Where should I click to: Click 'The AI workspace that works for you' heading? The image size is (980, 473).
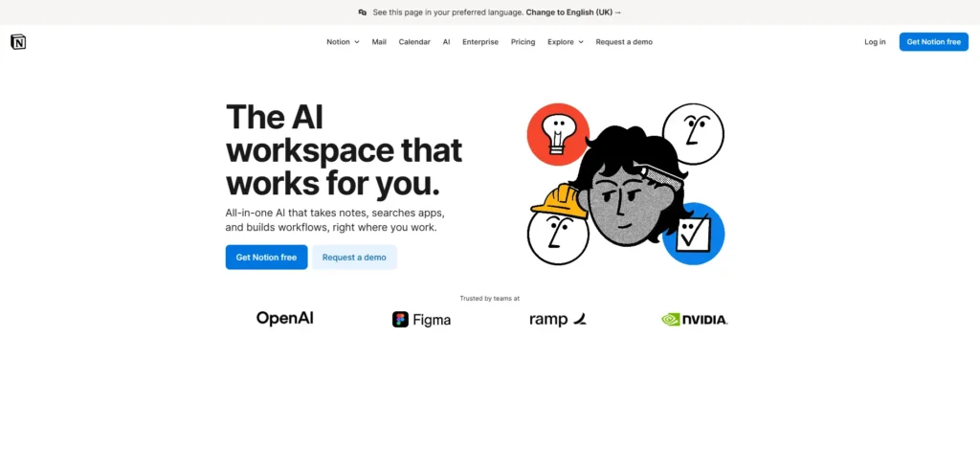tap(344, 150)
